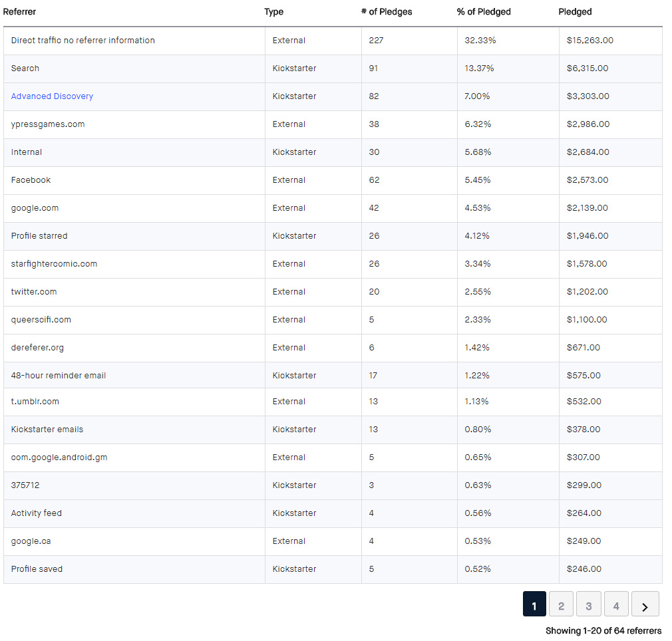Click the $1,202.00 pledged amount

click(x=587, y=292)
